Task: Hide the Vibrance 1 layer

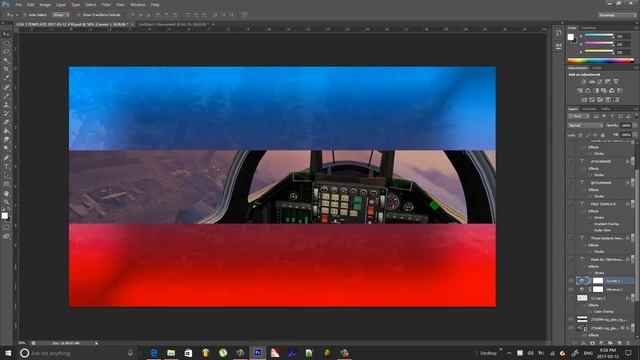Action: (x=571, y=289)
